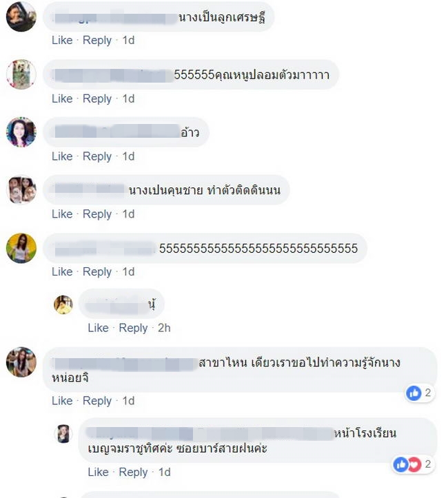
Task: Open profile picture of นางเป็นลูกเศรษฐี commenter
Action: coord(21,17)
